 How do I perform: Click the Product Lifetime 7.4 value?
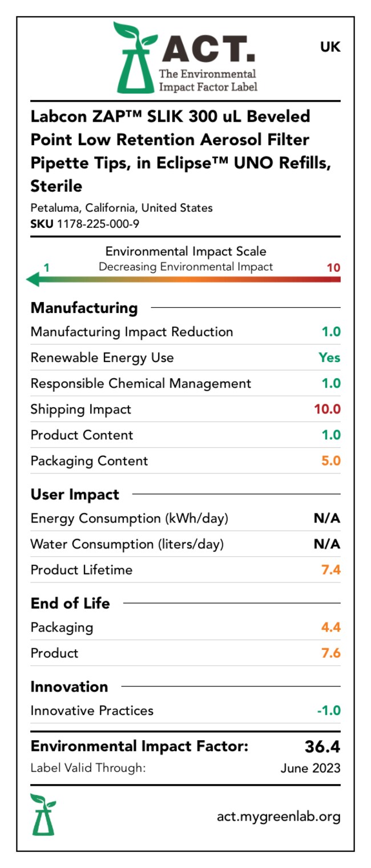[x=331, y=570]
